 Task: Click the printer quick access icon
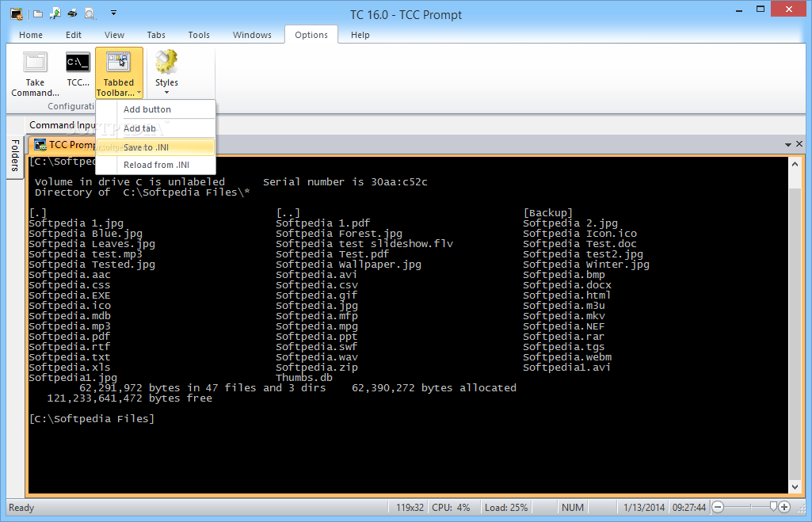pos(73,14)
